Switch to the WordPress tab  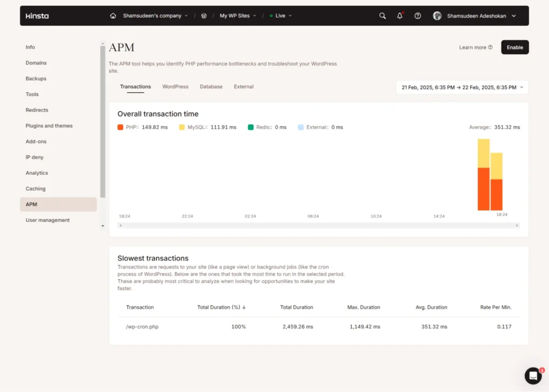[x=175, y=86]
